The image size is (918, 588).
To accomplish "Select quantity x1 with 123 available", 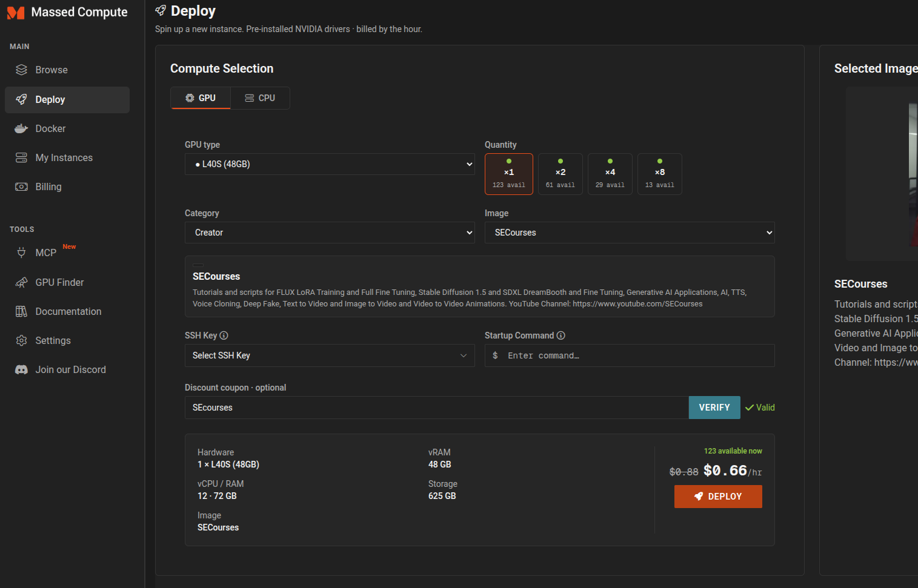I will pos(509,174).
